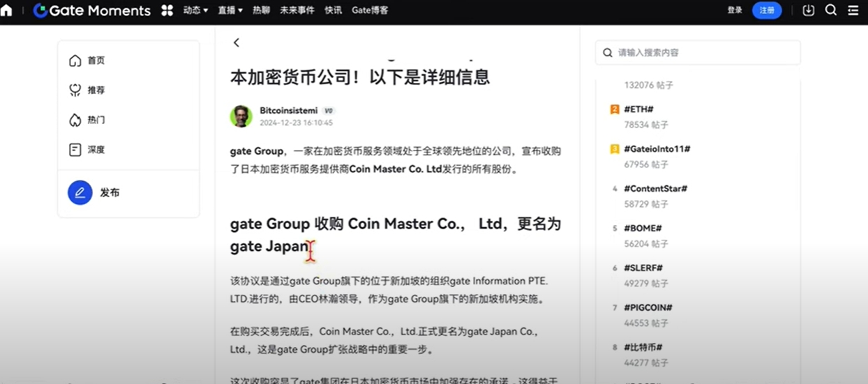868x384 pixels.
Task: Expand the 动态 dropdown menu
Action: coord(196,10)
